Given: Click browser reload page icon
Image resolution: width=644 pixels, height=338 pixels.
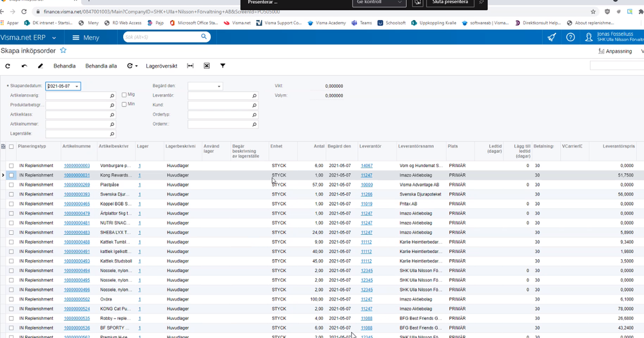Looking at the screenshot, I should (x=24, y=12).
